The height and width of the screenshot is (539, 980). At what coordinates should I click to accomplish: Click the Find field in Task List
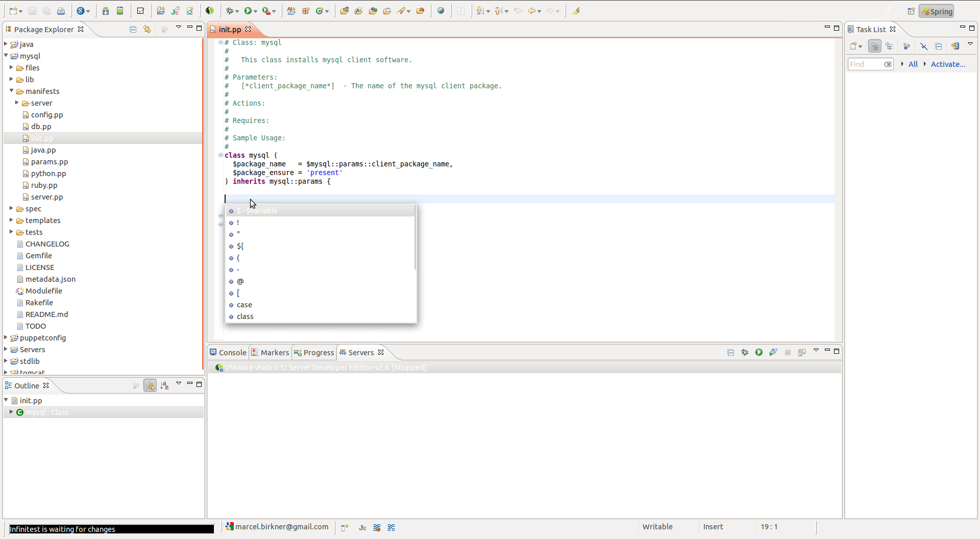point(865,64)
